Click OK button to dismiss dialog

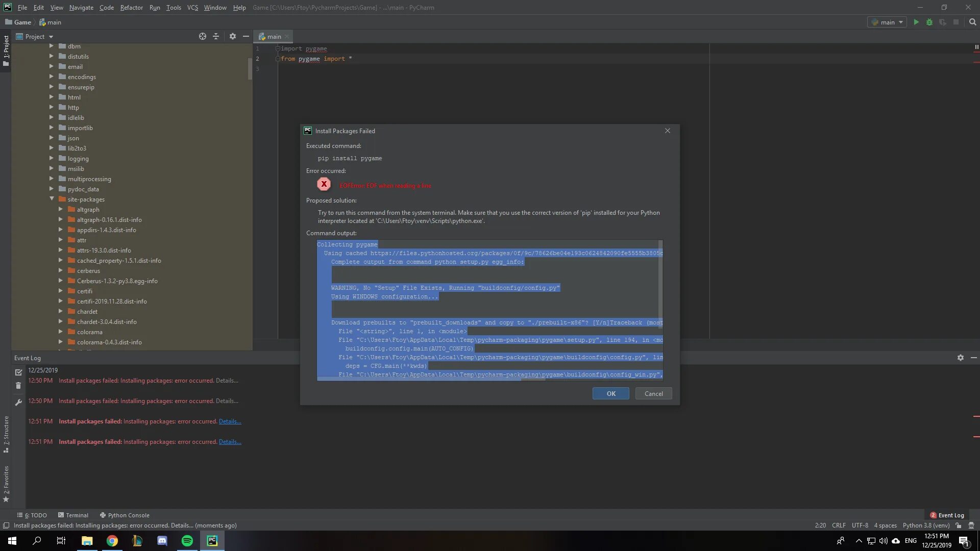pos(611,393)
